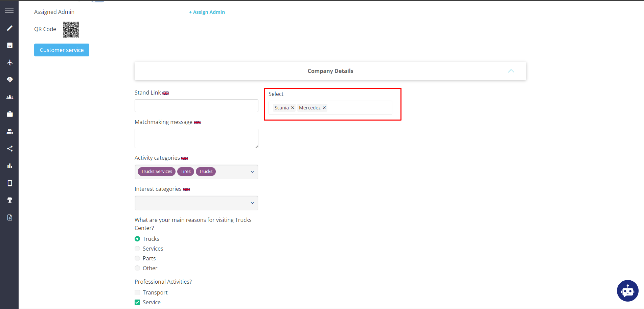Select the Services radio button

click(x=137, y=248)
